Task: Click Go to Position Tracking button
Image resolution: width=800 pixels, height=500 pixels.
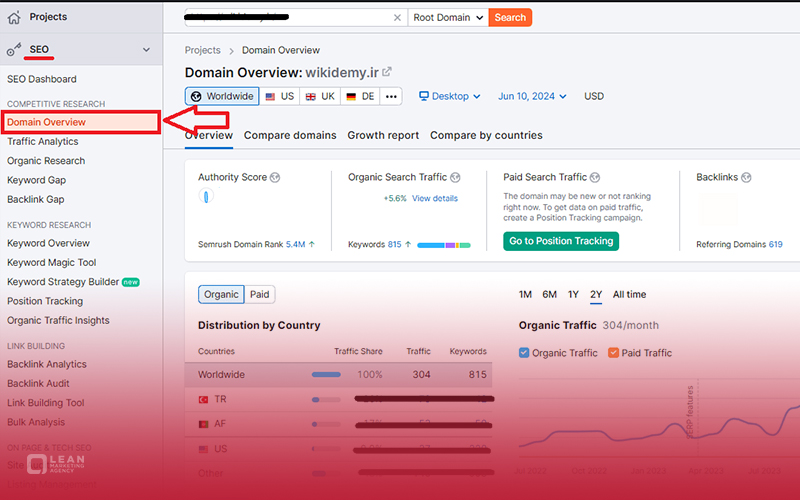Action: coord(561,241)
